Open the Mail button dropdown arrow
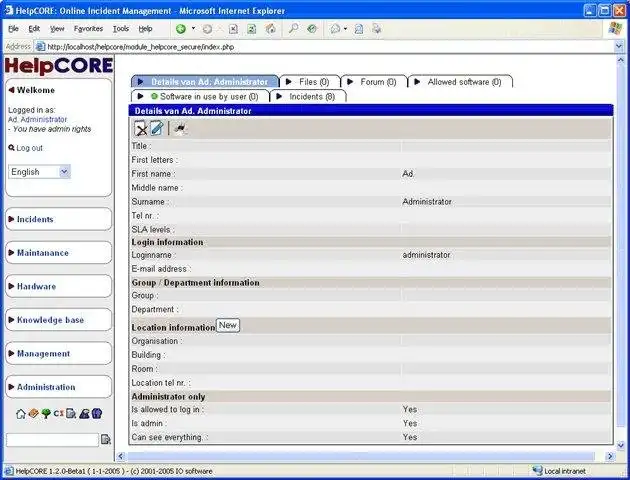This screenshot has height=480, width=630. [345, 29]
